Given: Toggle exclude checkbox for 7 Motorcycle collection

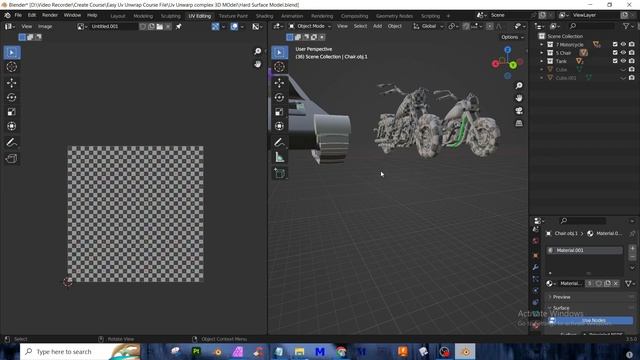Looking at the screenshot, I should pyautogui.click(x=615, y=44).
